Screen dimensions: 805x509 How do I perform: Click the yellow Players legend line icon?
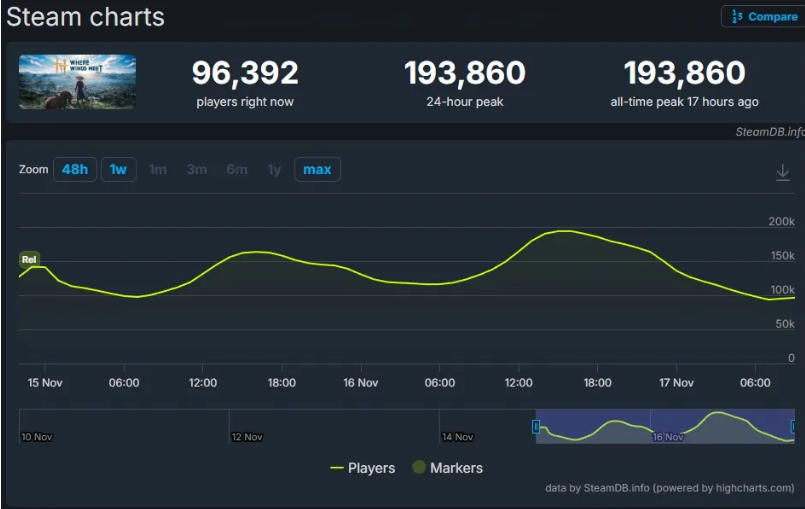[336, 468]
